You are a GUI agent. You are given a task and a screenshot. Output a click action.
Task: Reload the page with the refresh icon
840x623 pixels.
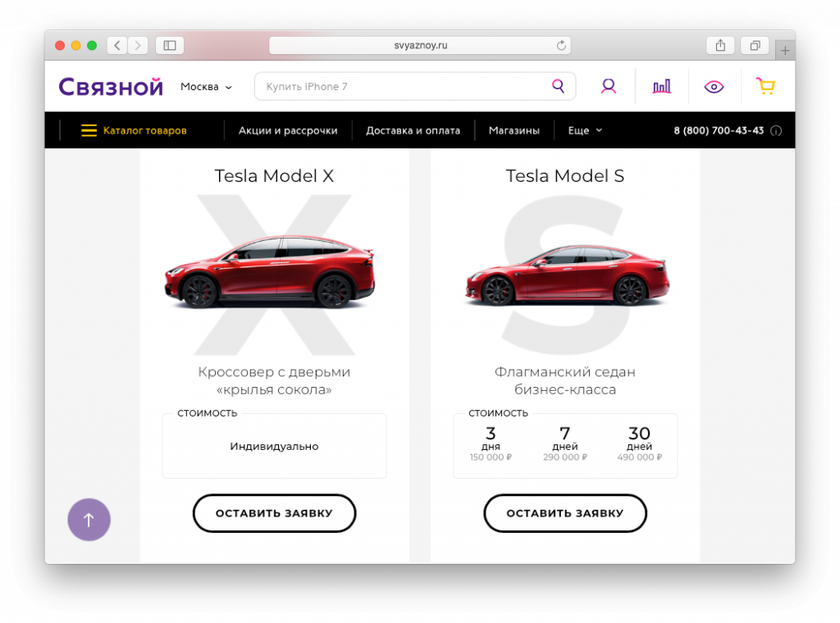click(x=561, y=45)
